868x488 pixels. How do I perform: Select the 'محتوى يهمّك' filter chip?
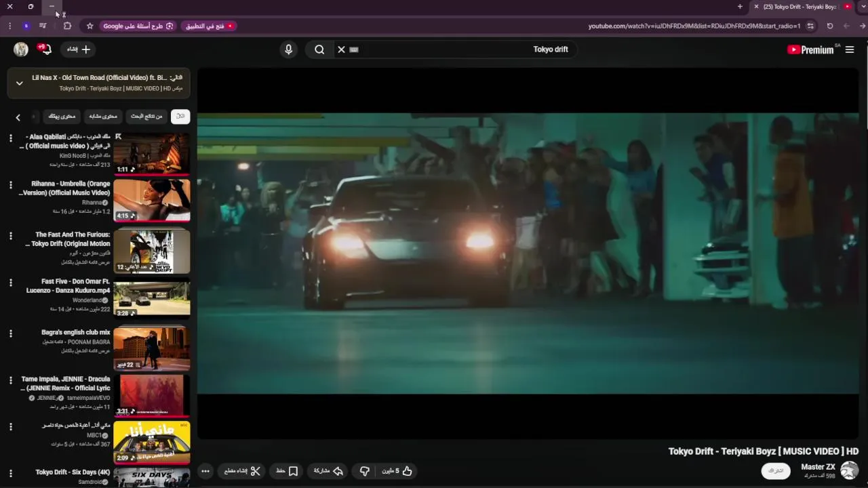pyautogui.click(x=62, y=117)
